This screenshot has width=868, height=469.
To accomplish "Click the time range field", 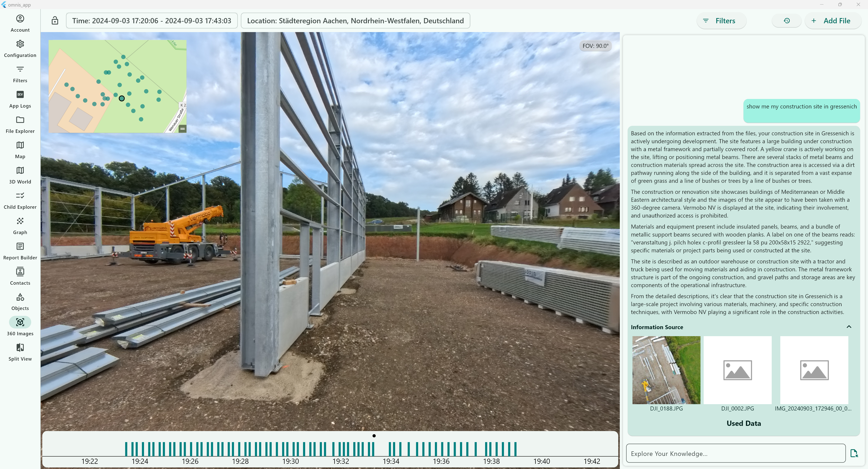I will [x=152, y=21].
